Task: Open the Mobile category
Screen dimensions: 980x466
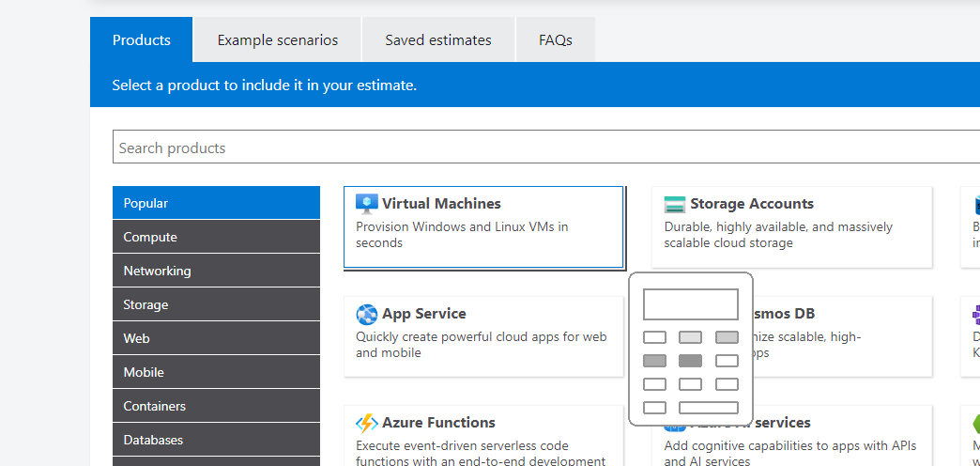Action: (216, 371)
